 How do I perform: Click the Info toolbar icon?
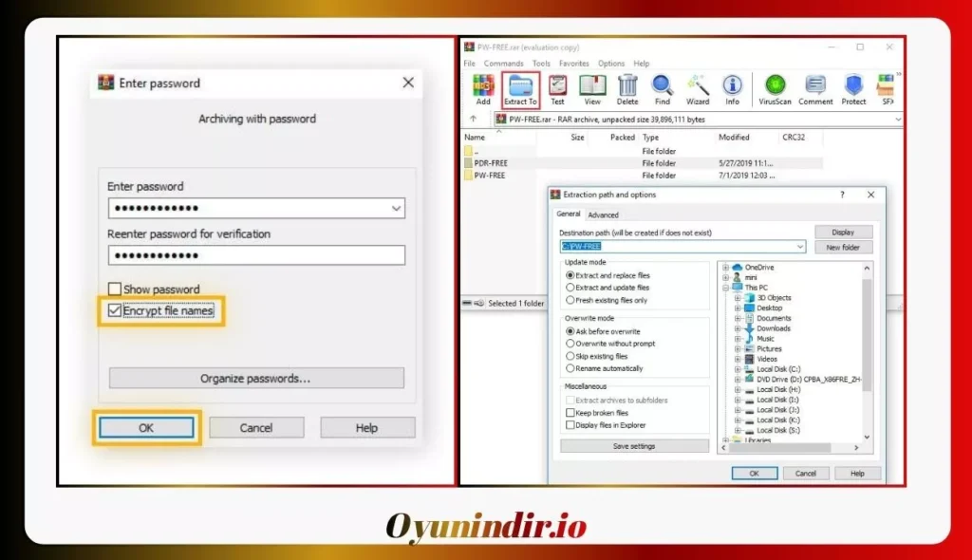(x=732, y=88)
